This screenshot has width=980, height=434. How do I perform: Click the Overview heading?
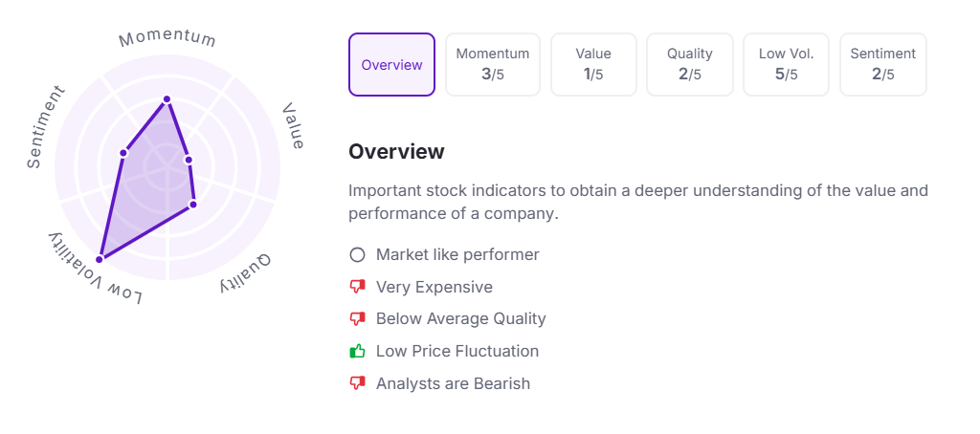pyautogui.click(x=396, y=151)
